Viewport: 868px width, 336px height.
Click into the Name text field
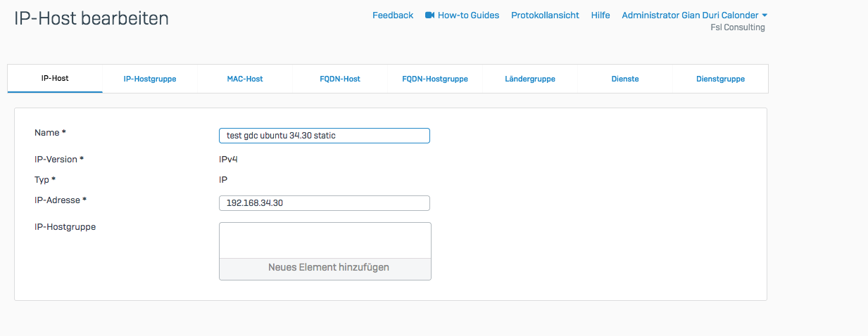(324, 136)
